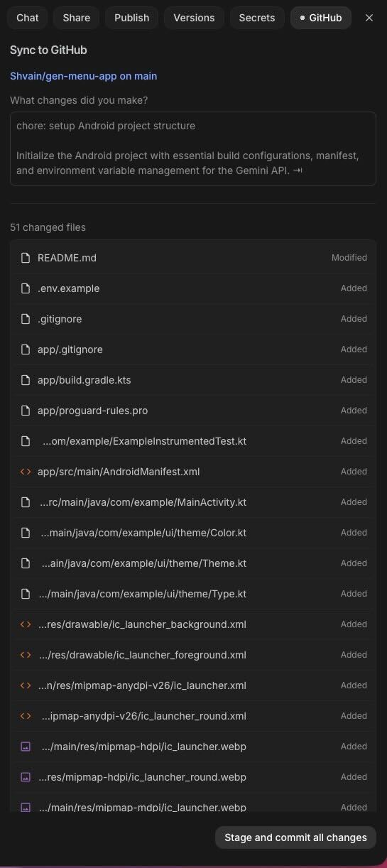Image resolution: width=387 pixels, height=868 pixels.
Task: Click the code icon for ic_launcher_foreground.xml
Action: 26,655
